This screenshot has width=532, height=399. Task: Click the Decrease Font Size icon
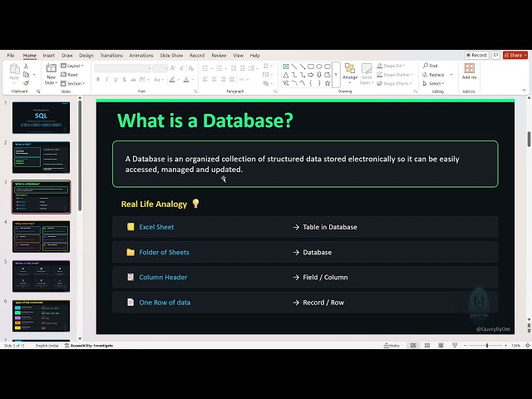pos(182,68)
